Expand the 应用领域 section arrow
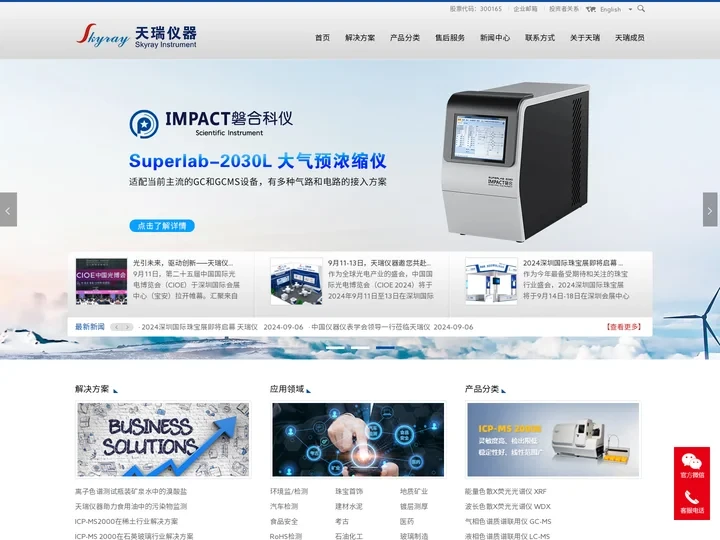 pos(309,391)
